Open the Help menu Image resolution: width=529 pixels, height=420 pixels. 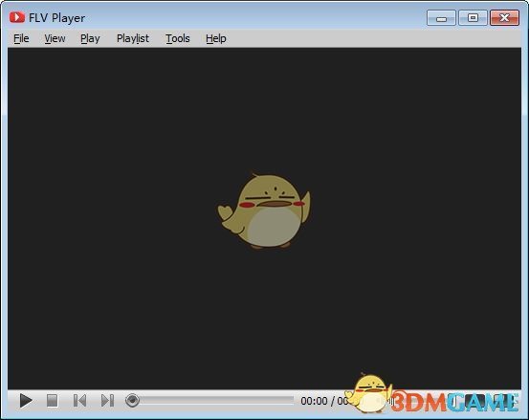click(x=216, y=39)
